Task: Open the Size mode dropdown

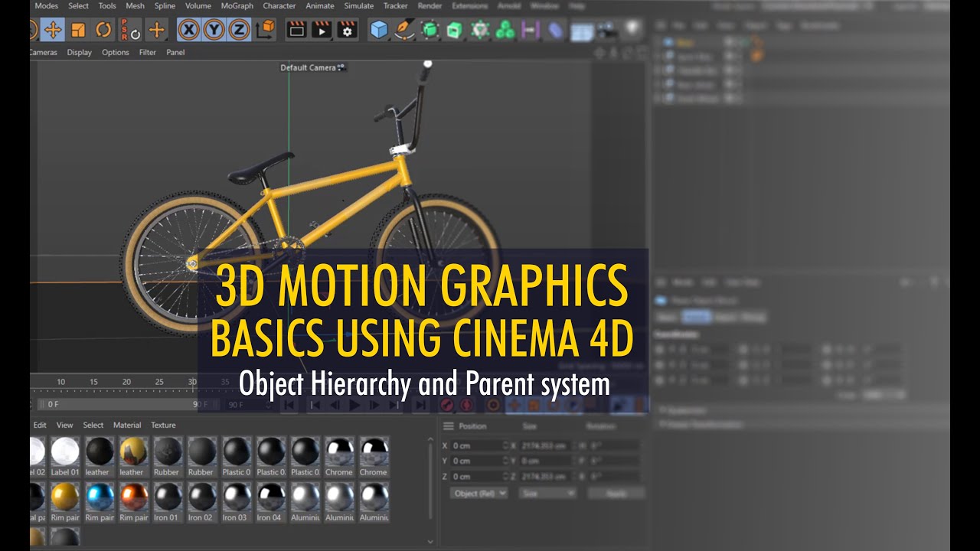Action: [x=547, y=494]
